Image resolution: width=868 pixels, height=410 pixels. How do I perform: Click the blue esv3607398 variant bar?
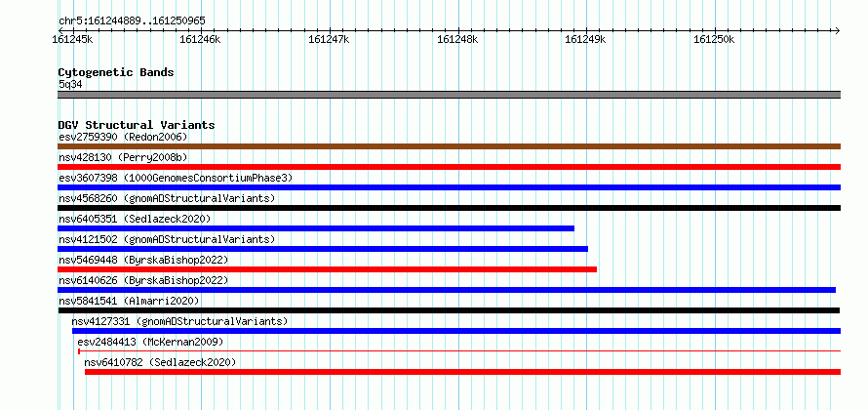tap(449, 187)
